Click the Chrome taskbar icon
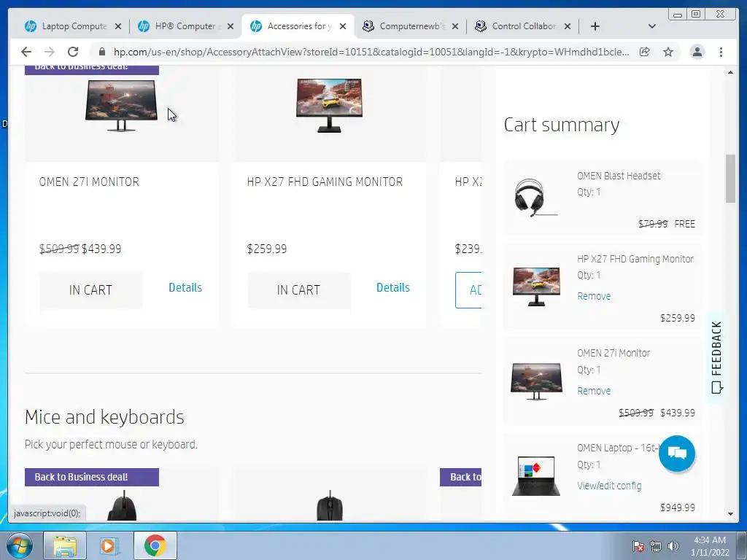Viewport: 747px width, 560px height. tap(155, 545)
